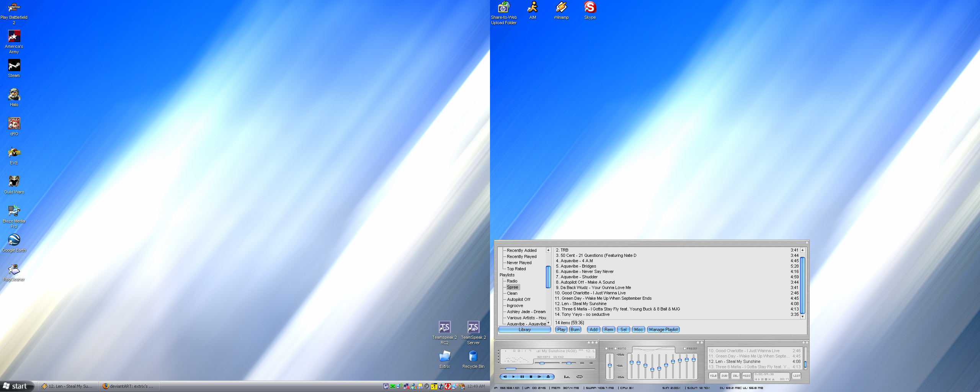Select Recently Added in library tree
Viewport: 980px width, 392px height.
tap(522, 250)
